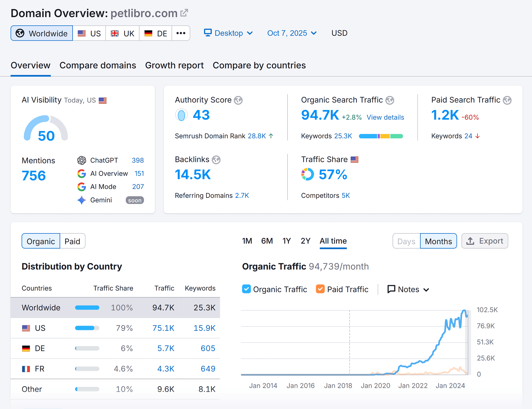Image resolution: width=532 pixels, height=409 pixels.
Task: Click View details next to Organic Search Traffic
Action: point(385,117)
